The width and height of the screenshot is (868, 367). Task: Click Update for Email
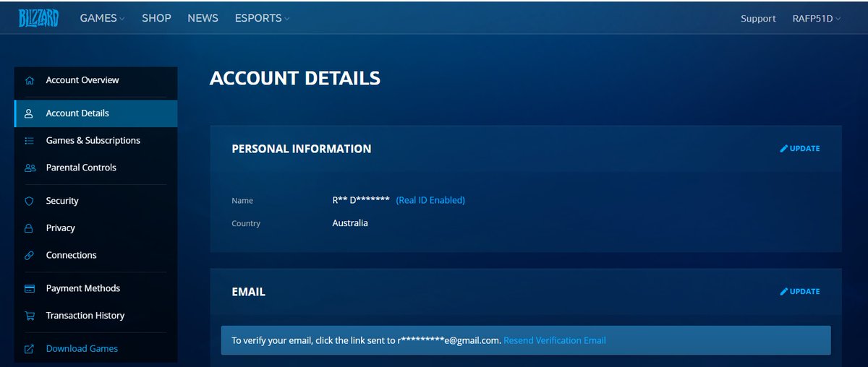(x=800, y=292)
